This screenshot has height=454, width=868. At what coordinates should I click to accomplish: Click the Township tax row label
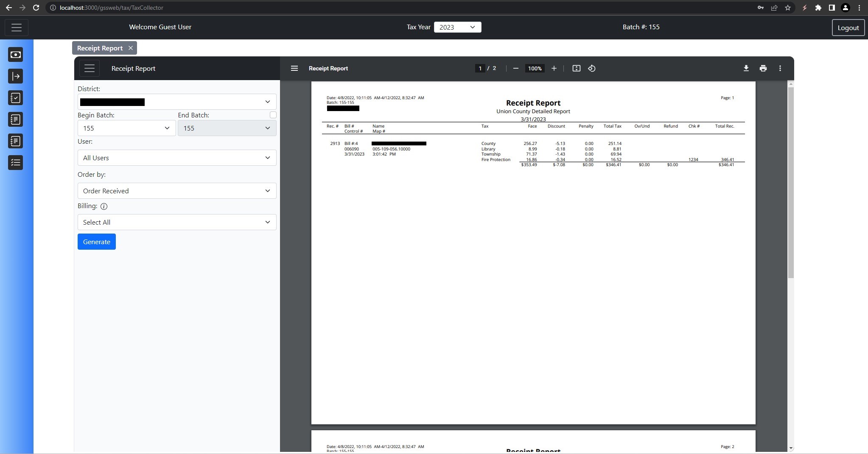[491, 154]
